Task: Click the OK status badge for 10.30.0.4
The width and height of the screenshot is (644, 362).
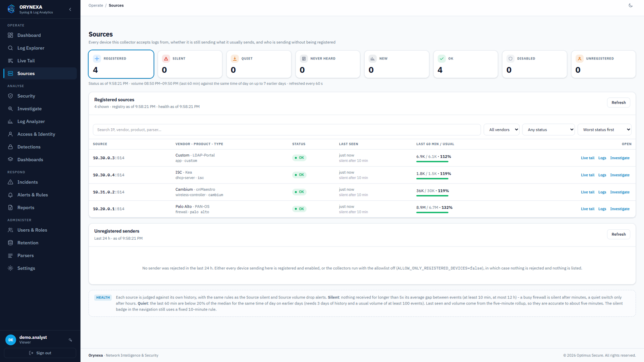Action: [299, 175]
